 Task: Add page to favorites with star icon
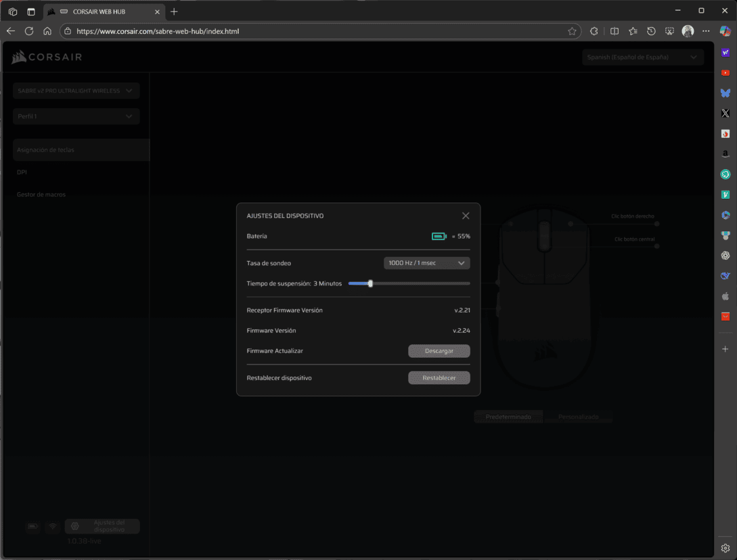572,31
